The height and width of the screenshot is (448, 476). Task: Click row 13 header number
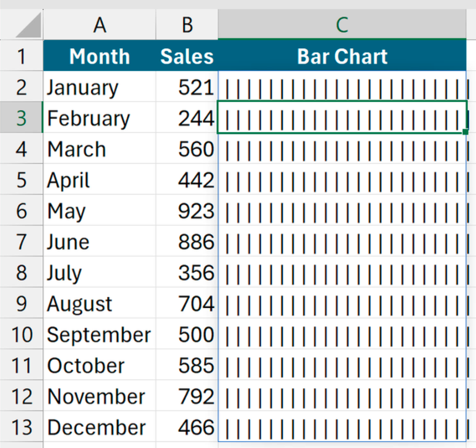(21, 427)
